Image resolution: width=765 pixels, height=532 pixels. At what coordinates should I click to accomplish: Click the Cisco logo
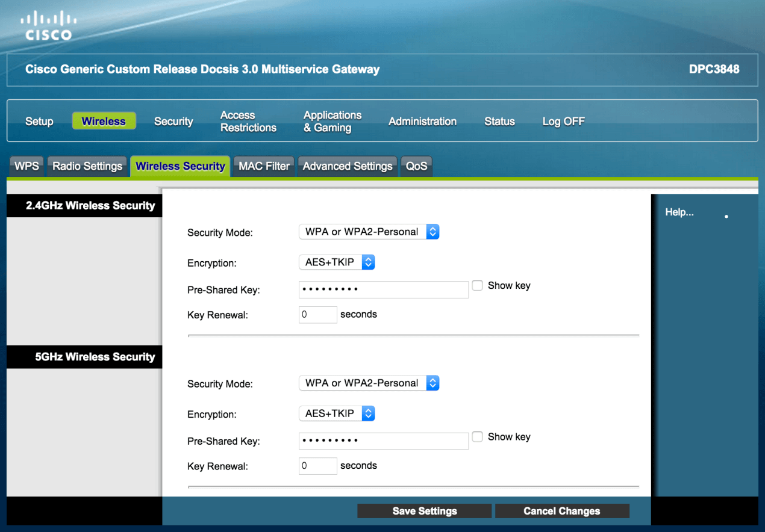[x=48, y=26]
